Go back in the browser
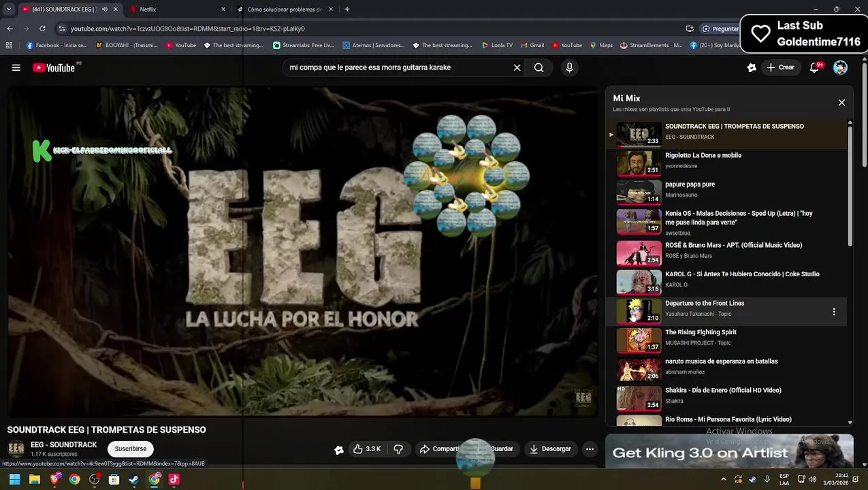Viewport: 868px width, 490px height. (x=10, y=29)
